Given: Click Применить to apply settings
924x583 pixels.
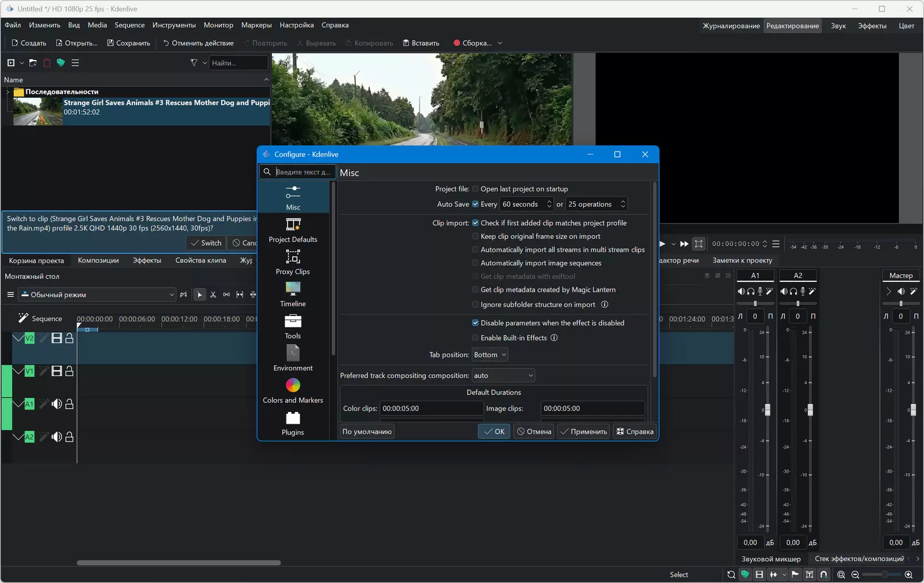Looking at the screenshot, I should (583, 432).
